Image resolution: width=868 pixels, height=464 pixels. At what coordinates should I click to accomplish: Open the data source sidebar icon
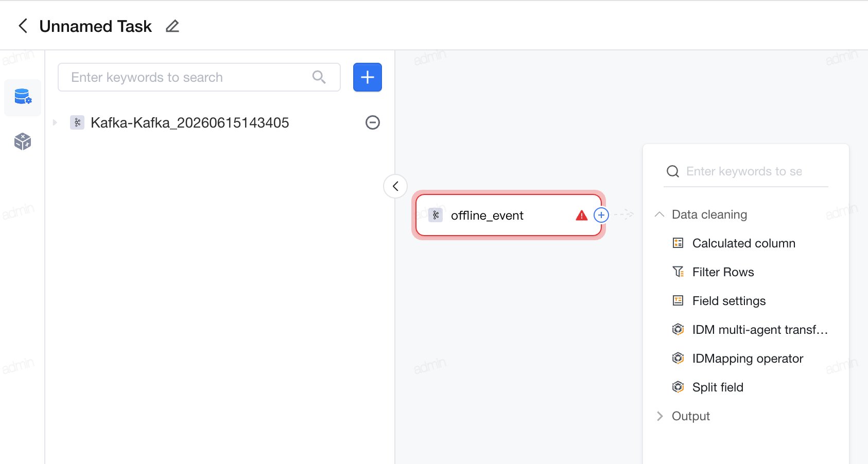point(23,97)
